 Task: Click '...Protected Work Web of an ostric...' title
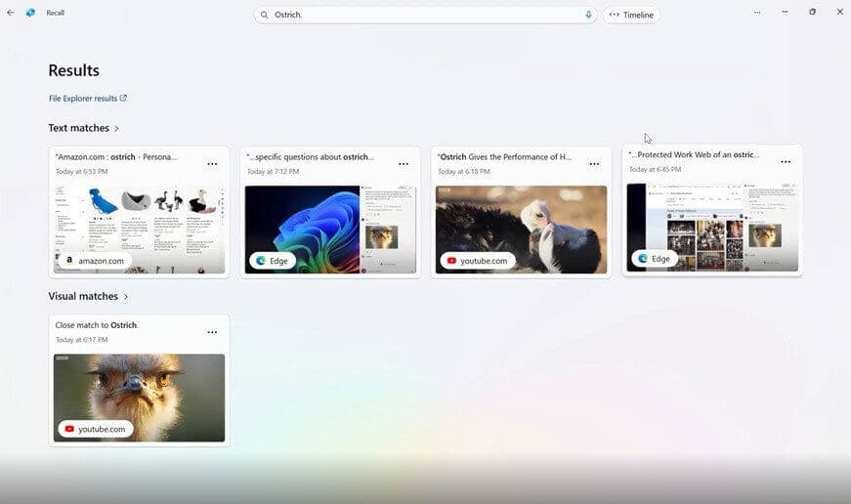tap(694, 154)
